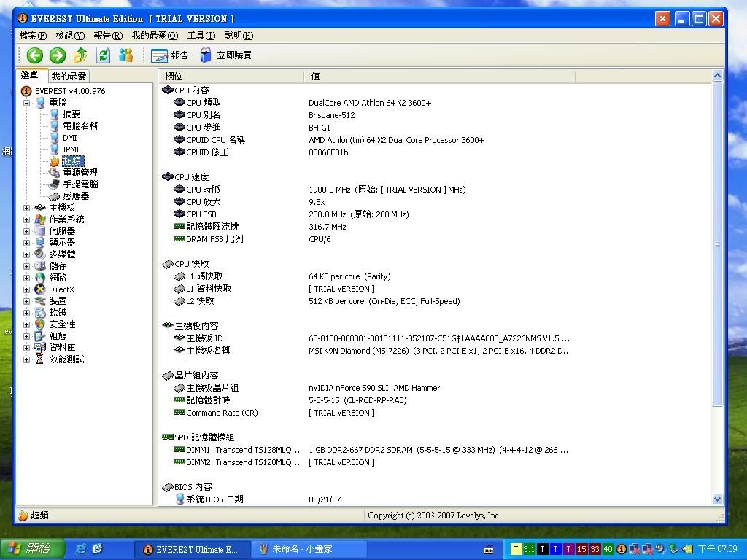Viewport: 747px width, 560px height.
Task: Switch to the 選單 tab
Action: tap(31, 75)
